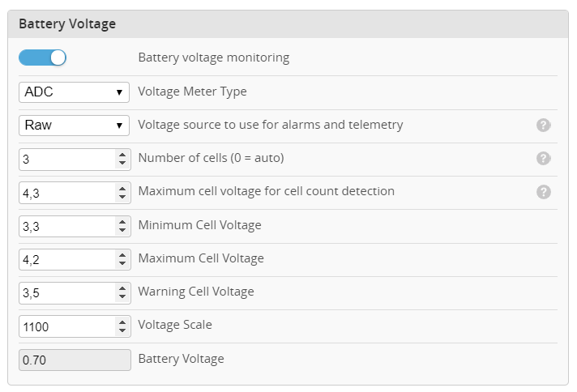Click help icon for maximum cell voltage detection
Image resolution: width=577 pixels, height=392 pixels.
pos(544,192)
